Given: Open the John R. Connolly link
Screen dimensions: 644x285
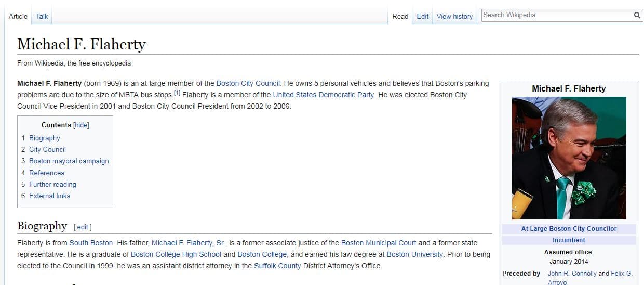Looking at the screenshot, I should [572, 273].
